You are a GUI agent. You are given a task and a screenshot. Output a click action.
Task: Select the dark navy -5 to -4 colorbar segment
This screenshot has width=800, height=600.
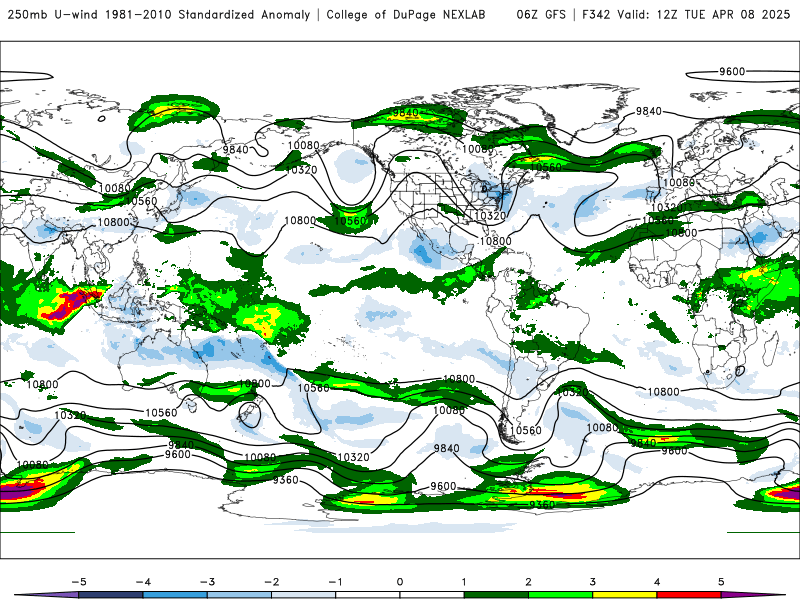click(111, 595)
